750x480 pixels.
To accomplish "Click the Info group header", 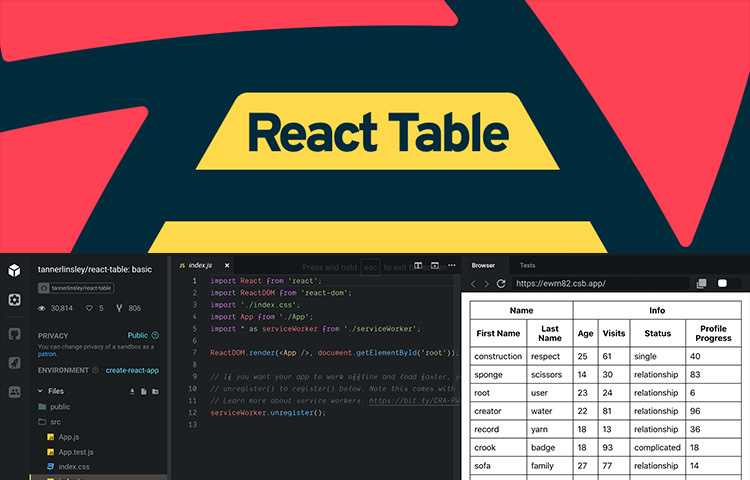I will click(657, 310).
